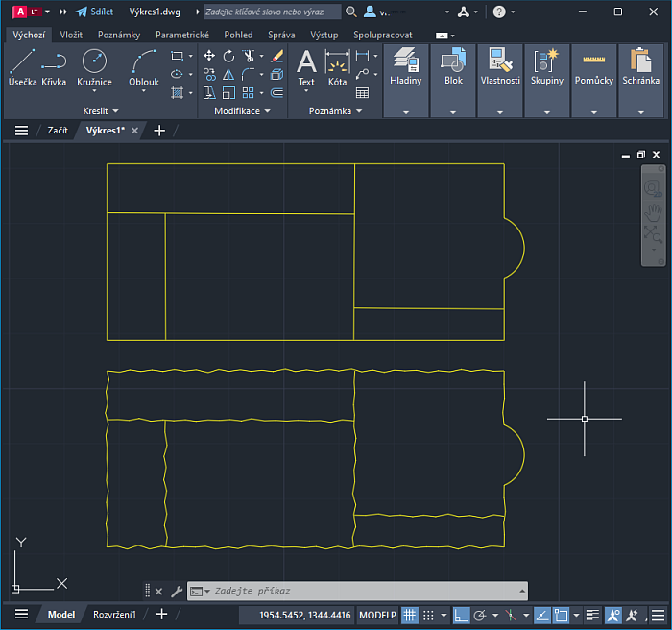The width and height of the screenshot is (672, 630).
Task: Click MODELP space button in status bar
Action: click(377, 616)
